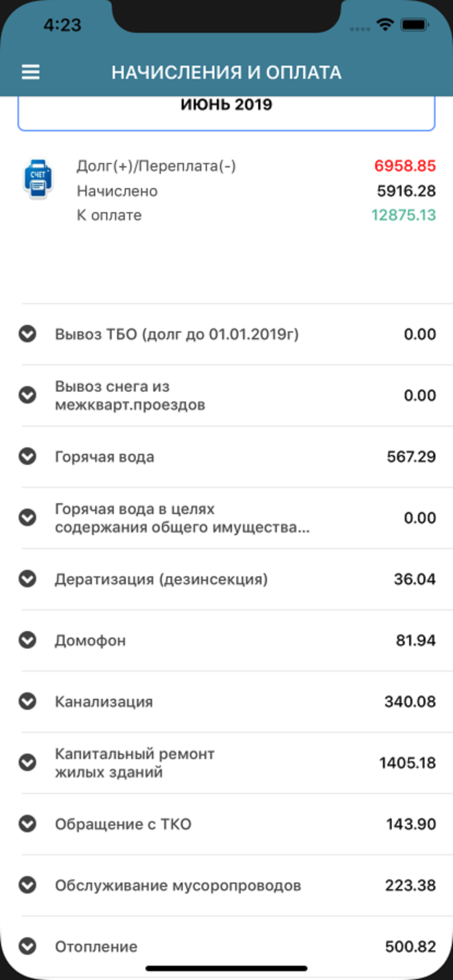
Task: Tap the К оплате amount 12875.13
Action: (403, 215)
